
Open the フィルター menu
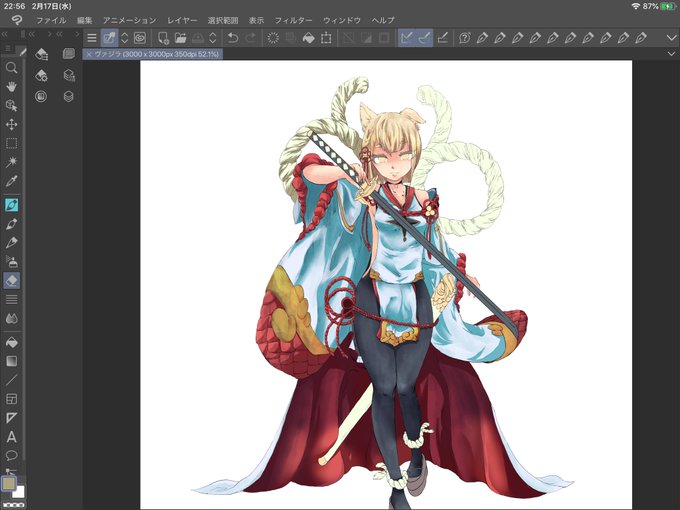[293, 20]
